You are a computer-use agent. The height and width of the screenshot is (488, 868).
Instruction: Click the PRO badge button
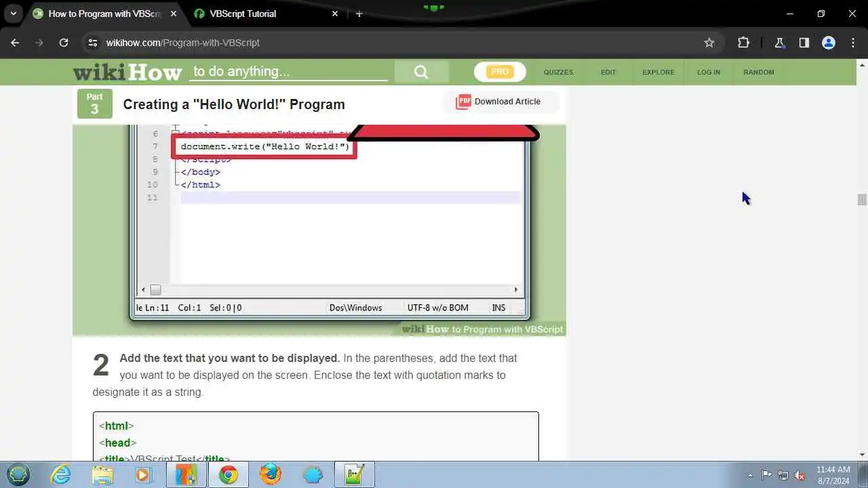500,72
